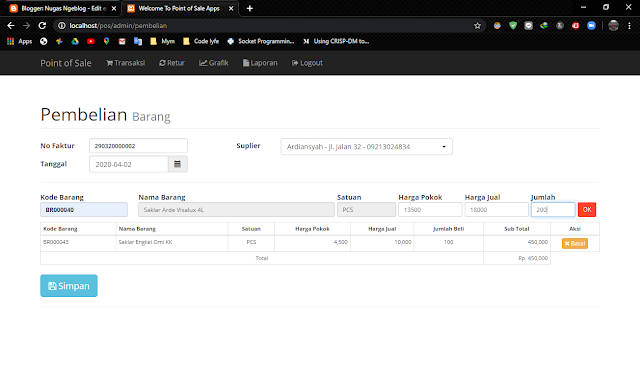640x377 pixels.
Task: Click Batal for Saklar Engkel row
Action: point(575,244)
